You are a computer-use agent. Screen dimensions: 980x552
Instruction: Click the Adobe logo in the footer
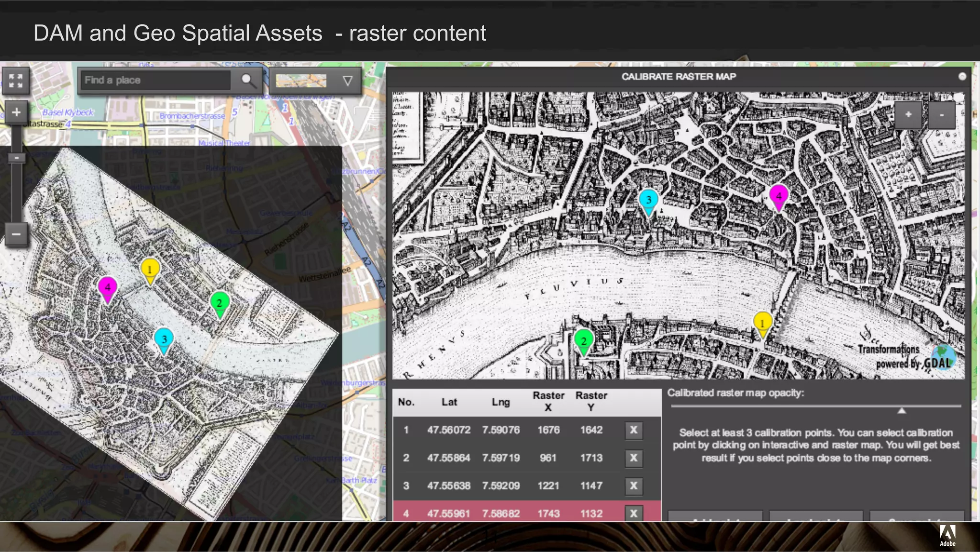pyautogui.click(x=947, y=535)
